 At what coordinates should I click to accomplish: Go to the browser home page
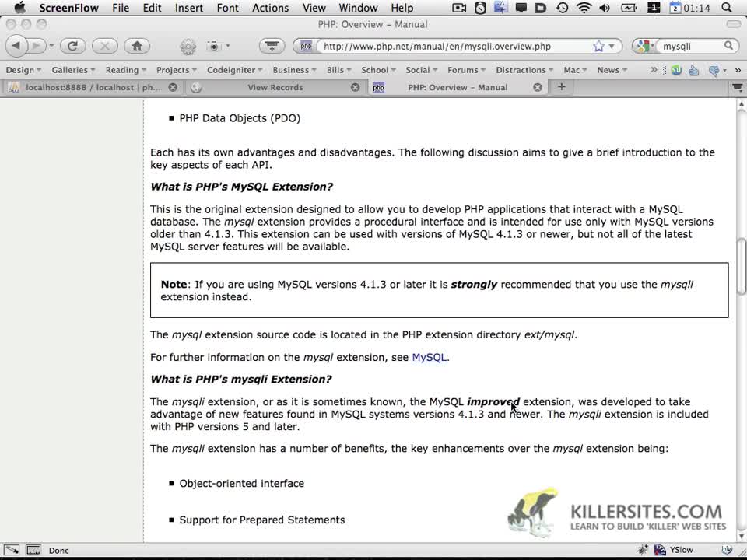point(137,46)
